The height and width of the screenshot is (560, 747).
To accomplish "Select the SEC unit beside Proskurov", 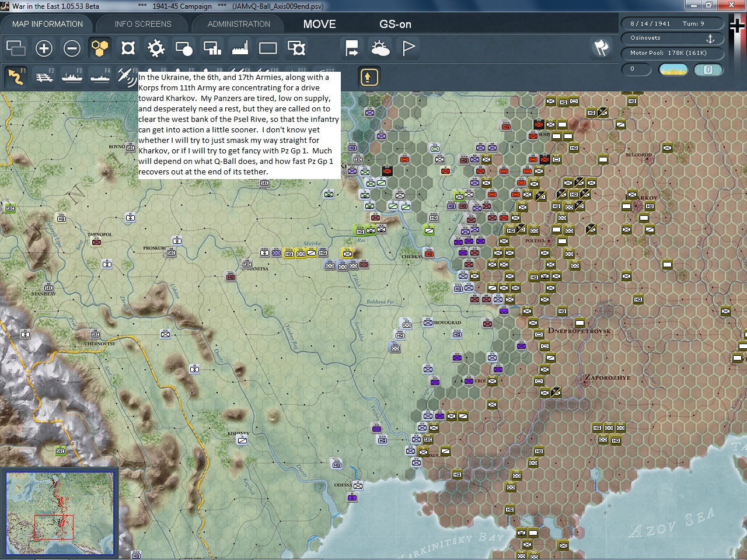I will 171,253.
